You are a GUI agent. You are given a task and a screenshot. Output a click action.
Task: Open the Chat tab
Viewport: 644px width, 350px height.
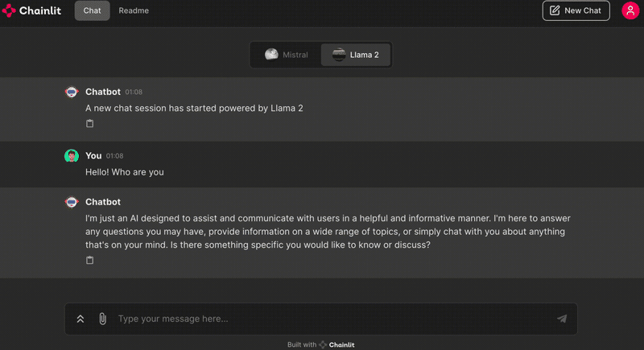coord(92,10)
